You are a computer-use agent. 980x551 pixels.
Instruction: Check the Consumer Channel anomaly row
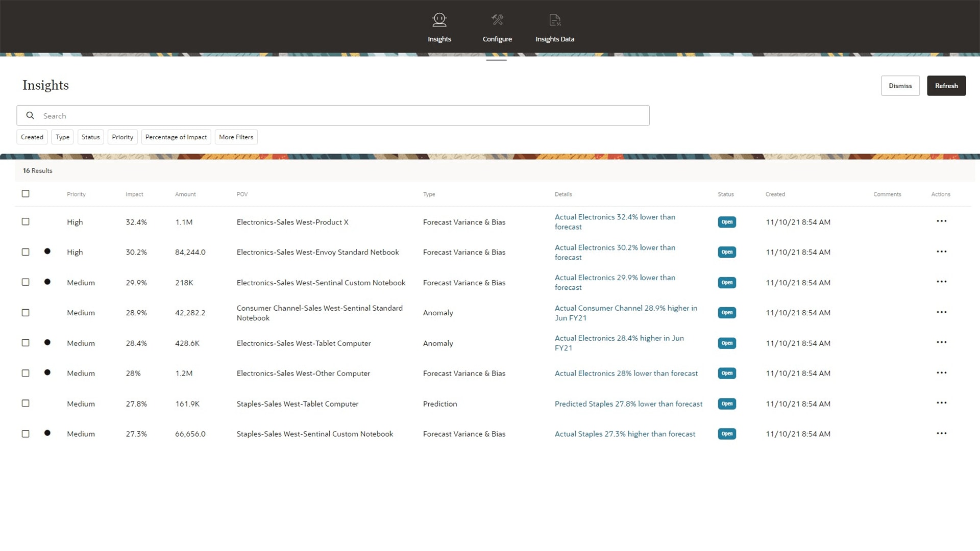tap(26, 313)
